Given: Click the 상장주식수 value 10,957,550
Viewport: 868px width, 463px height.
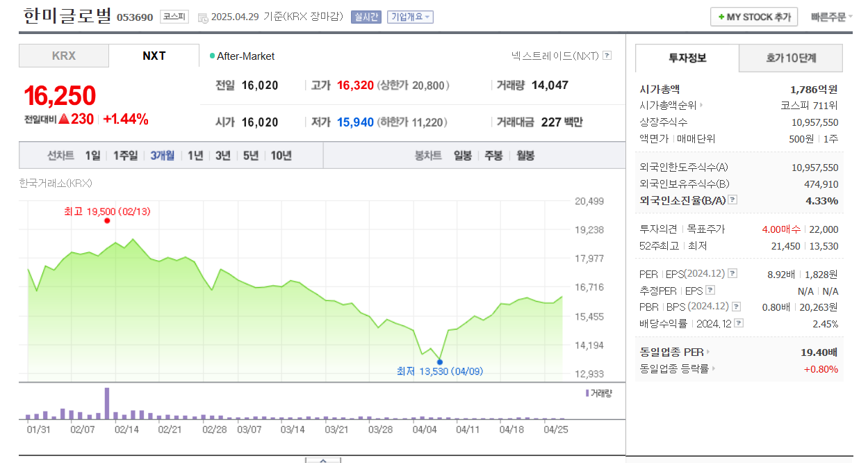Looking at the screenshot, I should pyautogui.click(x=815, y=122).
